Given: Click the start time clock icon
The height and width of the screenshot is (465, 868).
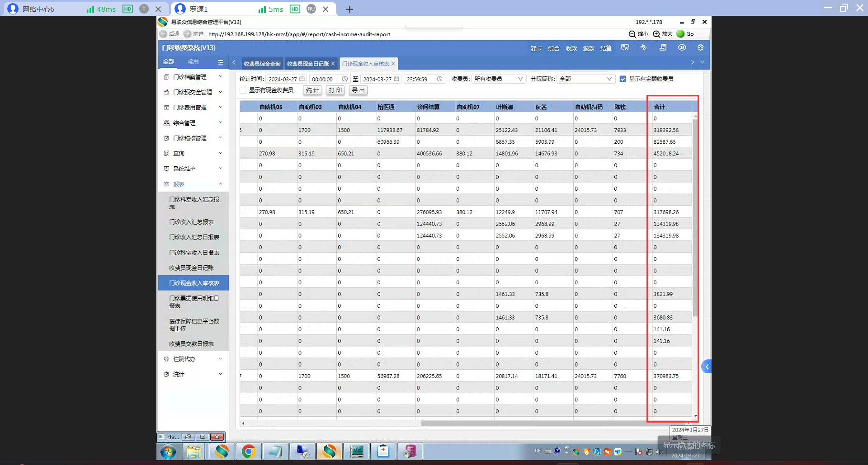Looking at the screenshot, I should 345,79.
